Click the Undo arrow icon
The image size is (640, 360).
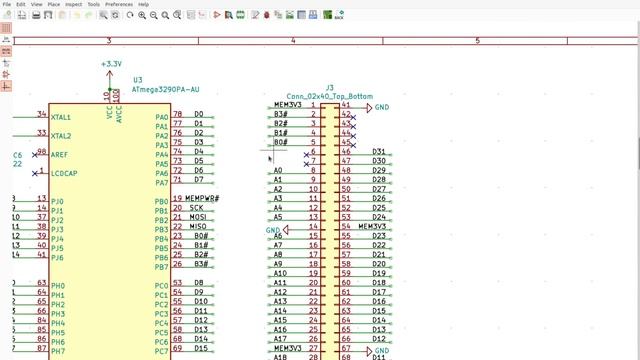click(x=77, y=15)
